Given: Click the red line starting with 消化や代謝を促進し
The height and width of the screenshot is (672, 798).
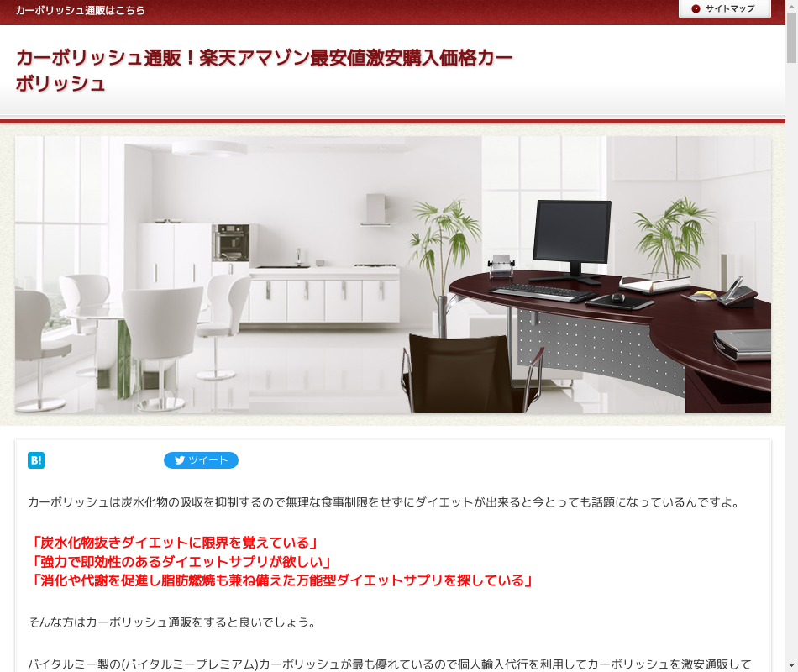Looking at the screenshot, I should (x=281, y=580).
